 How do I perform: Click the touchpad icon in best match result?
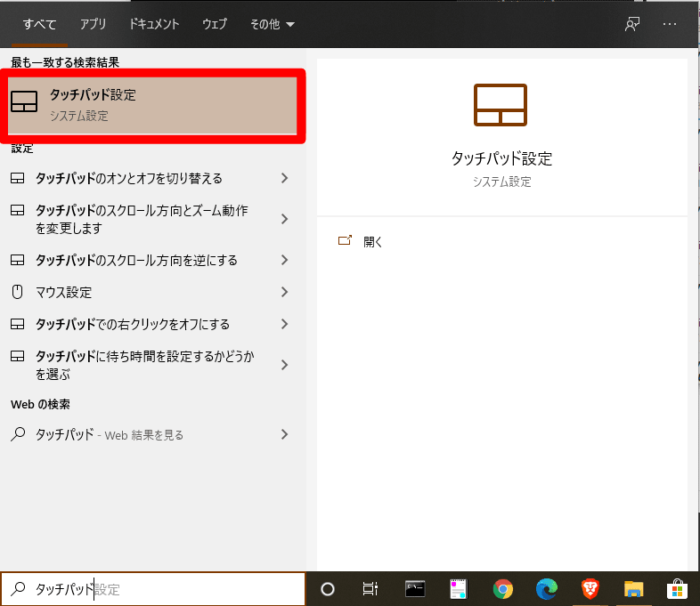pyautogui.click(x=24, y=101)
